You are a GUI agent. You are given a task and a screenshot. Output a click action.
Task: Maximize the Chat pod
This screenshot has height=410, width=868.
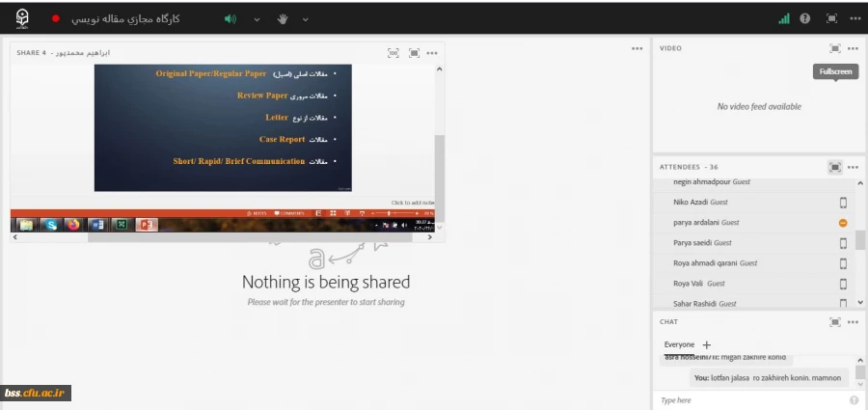[835, 321]
